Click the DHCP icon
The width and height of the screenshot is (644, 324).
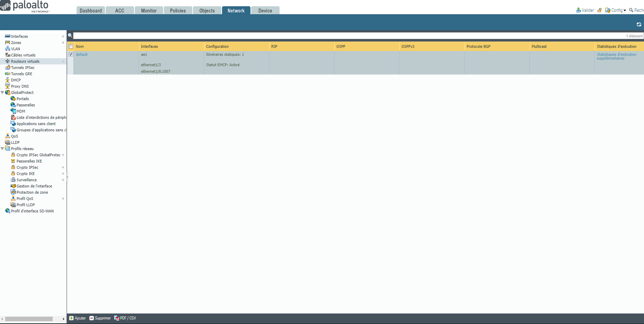(8, 80)
